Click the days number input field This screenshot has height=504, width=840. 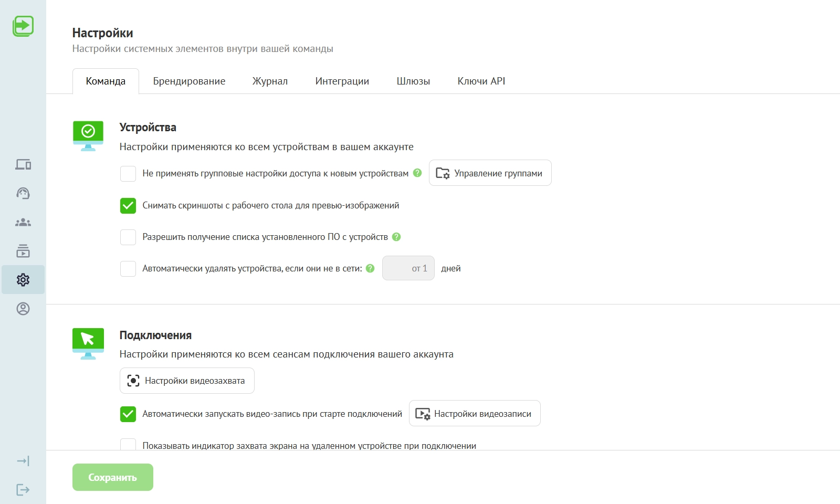tap(408, 268)
